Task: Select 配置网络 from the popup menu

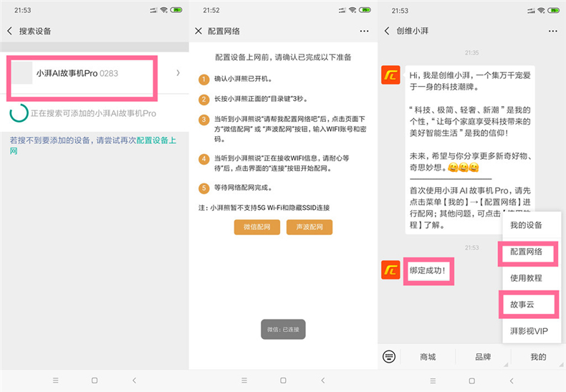Action: [x=527, y=252]
